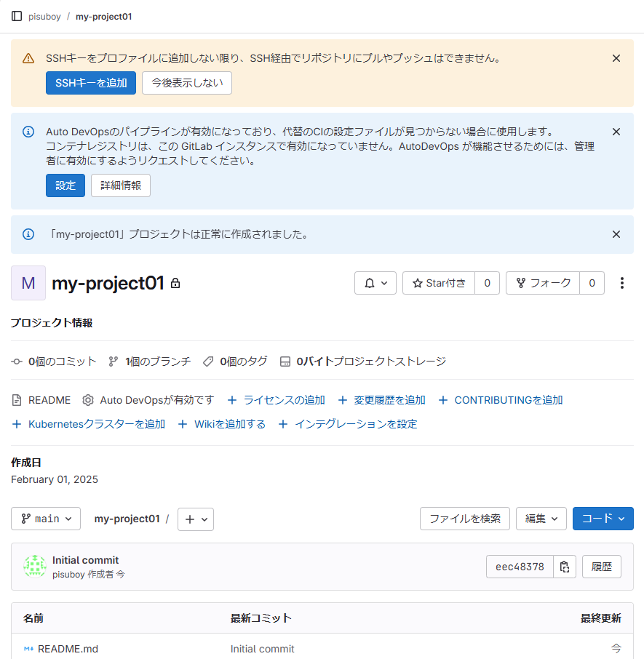Click commit SHA eec48378
644x659 pixels.
click(520, 567)
